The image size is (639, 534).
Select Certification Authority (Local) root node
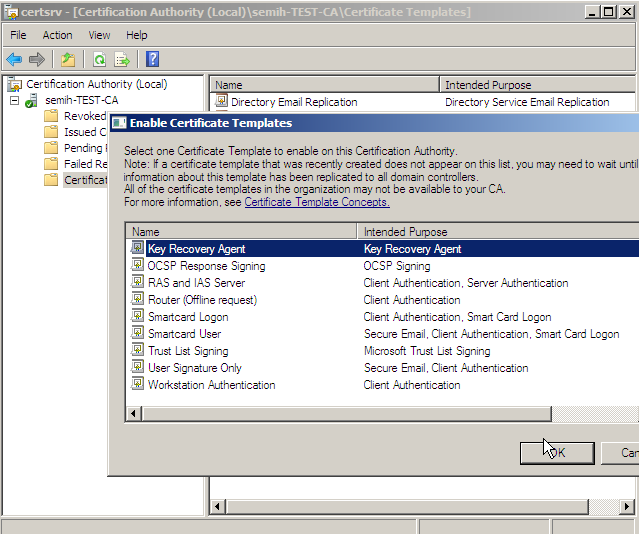[96, 84]
